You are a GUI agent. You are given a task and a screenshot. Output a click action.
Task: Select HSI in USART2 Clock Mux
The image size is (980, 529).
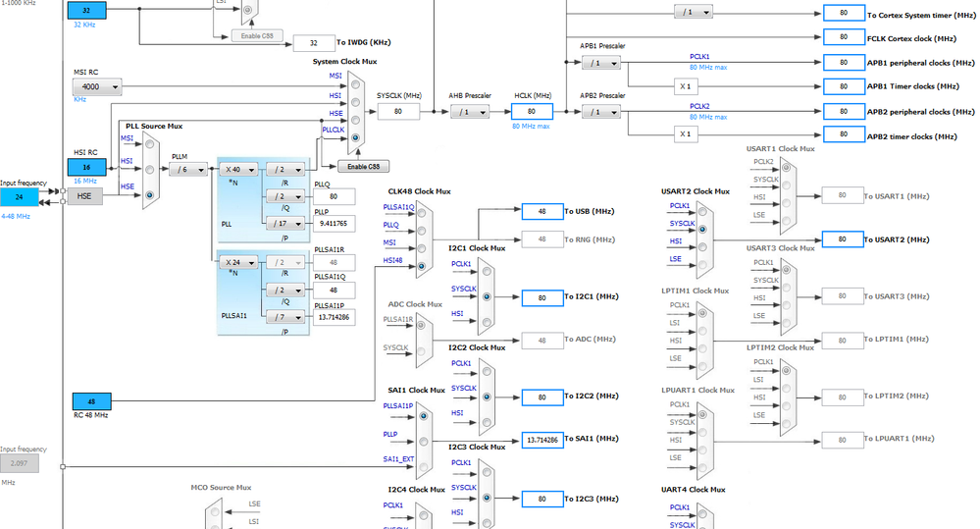(x=702, y=247)
